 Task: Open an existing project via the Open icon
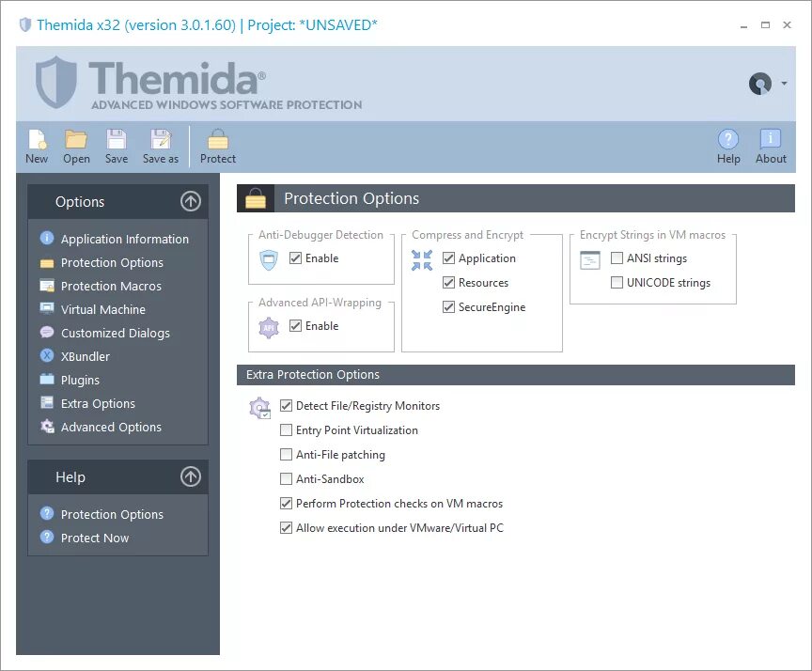click(x=76, y=146)
